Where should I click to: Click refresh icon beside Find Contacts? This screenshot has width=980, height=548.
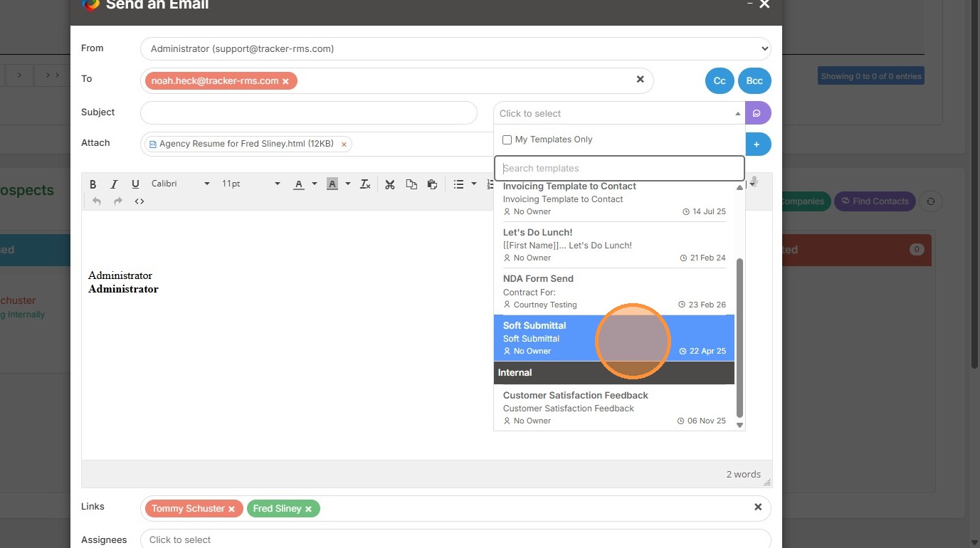click(x=931, y=201)
